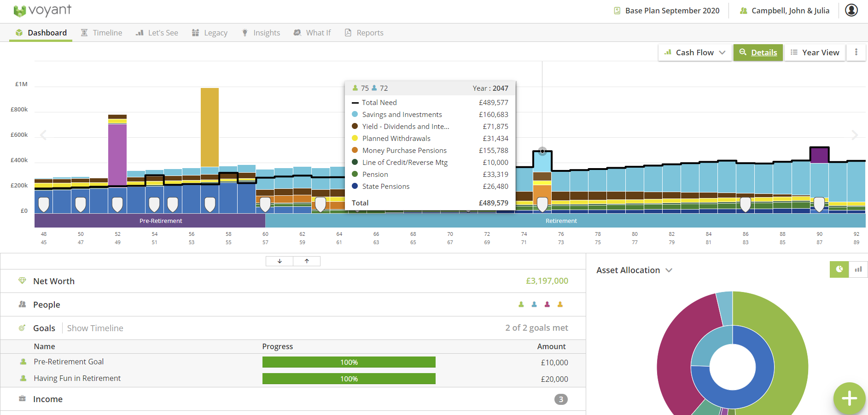Select the Retirement stage bar
Image resolution: width=868 pixels, height=415 pixels.
(x=565, y=221)
